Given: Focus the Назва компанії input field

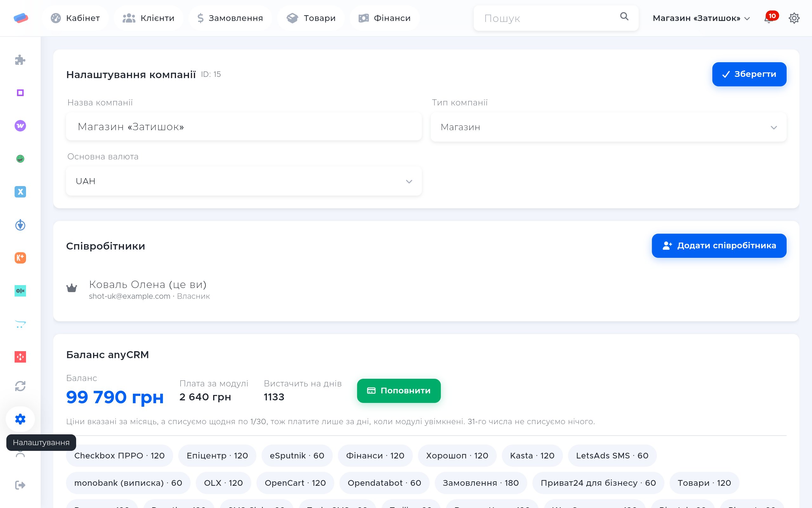Looking at the screenshot, I should (244, 127).
